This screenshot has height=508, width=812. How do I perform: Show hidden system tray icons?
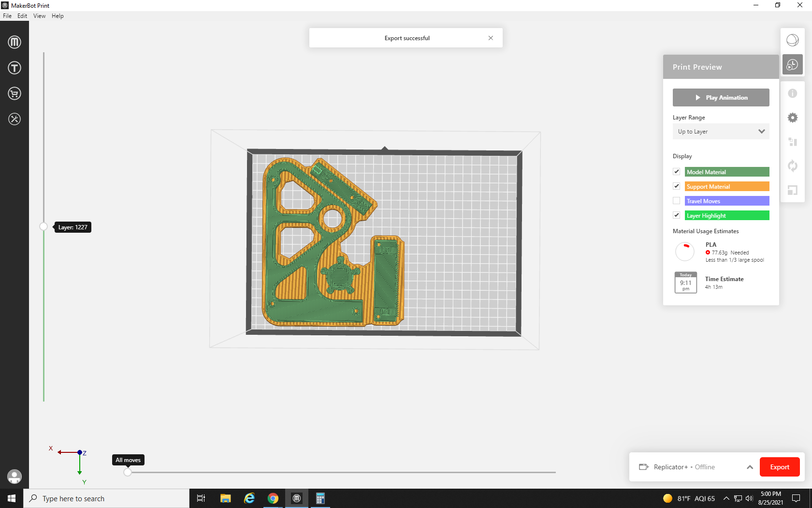(726, 498)
